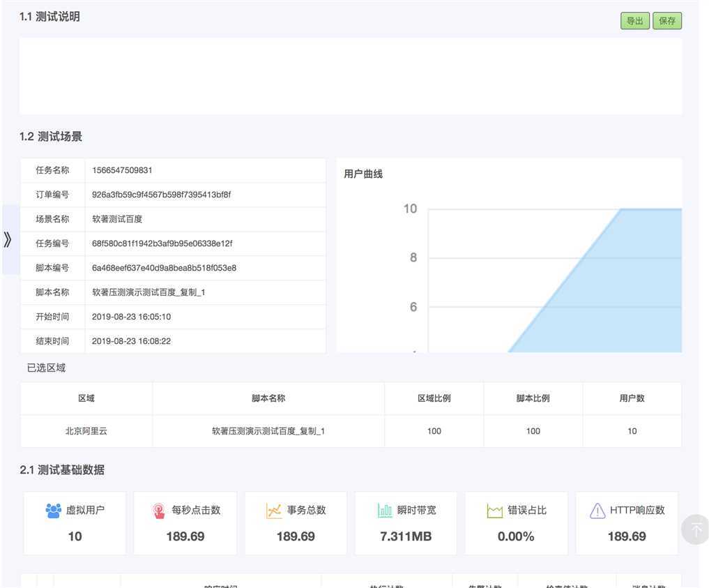Click the 保存 save button
709x588 pixels.
pyautogui.click(x=667, y=21)
